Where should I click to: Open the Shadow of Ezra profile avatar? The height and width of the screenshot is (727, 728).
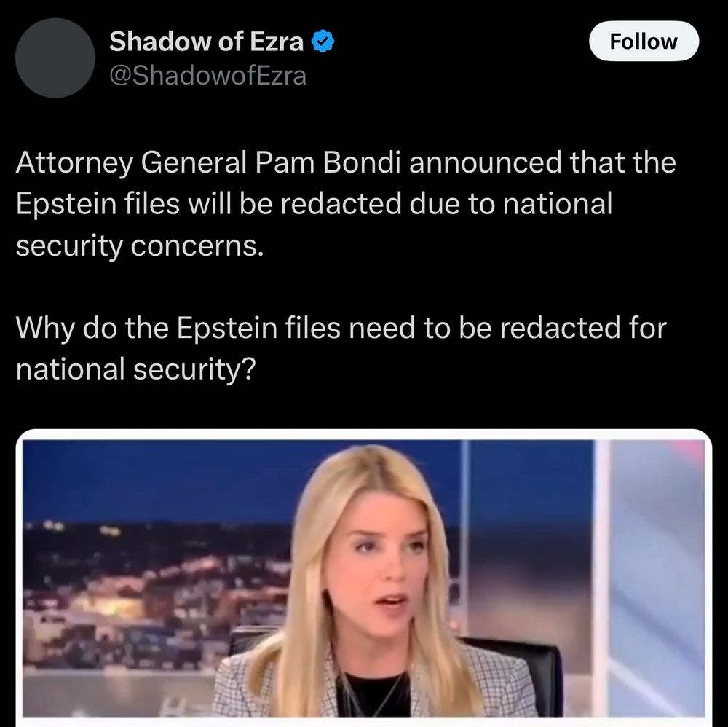point(55,58)
